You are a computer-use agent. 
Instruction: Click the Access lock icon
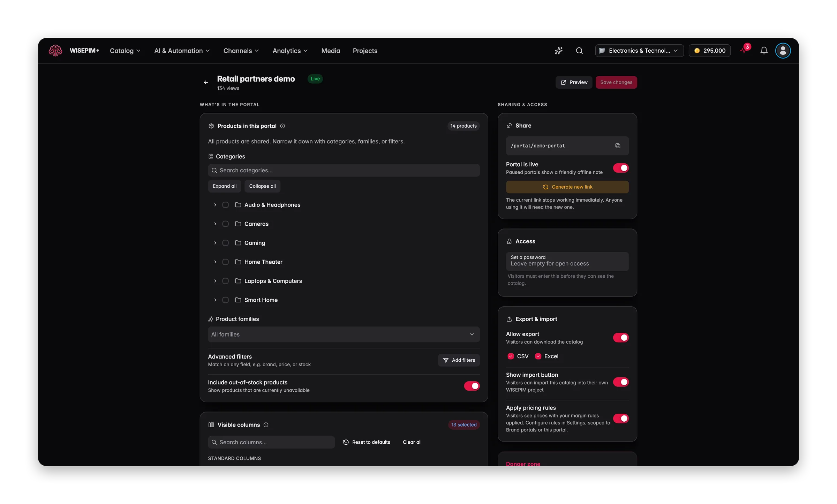[509, 241]
